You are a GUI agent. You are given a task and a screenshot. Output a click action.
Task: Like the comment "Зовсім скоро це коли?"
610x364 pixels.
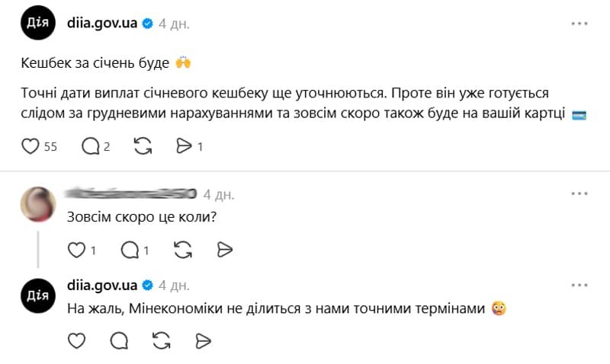[x=77, y=250]
